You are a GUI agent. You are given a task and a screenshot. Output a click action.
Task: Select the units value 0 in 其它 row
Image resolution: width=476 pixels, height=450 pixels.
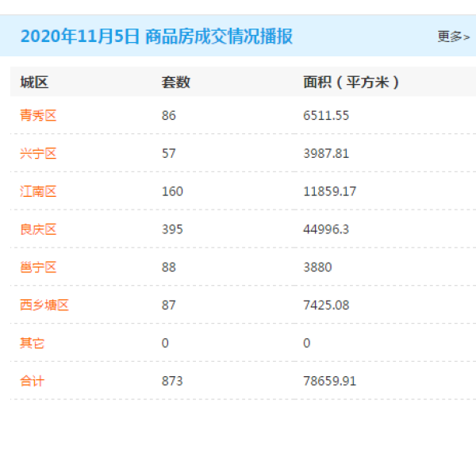[x=165, y=344]
